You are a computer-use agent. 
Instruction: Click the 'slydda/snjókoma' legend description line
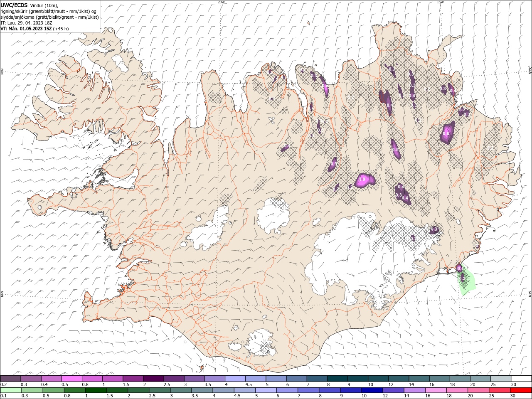(49, 17)
